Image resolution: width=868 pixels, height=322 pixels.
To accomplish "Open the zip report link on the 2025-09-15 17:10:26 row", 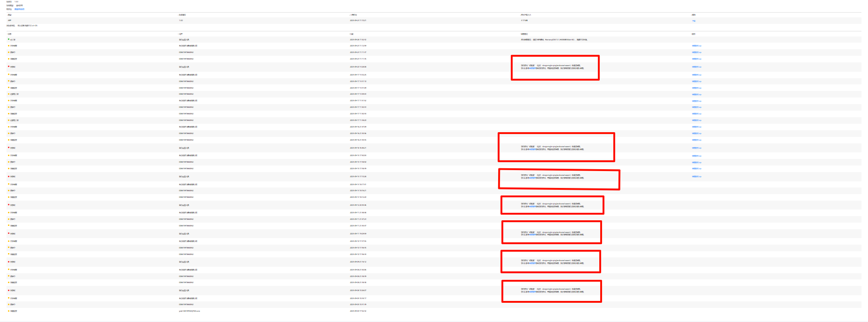I will [x=696, y=177].
